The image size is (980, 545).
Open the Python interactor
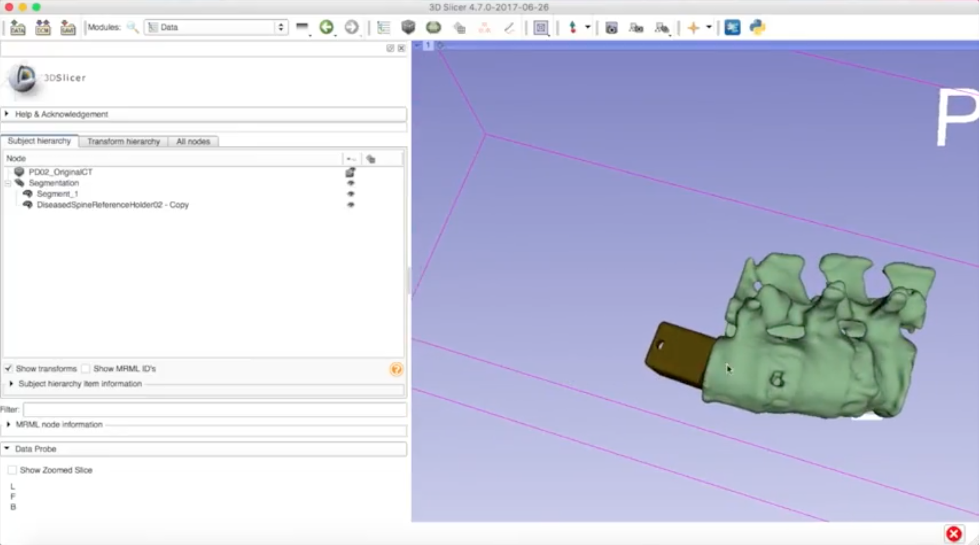coord(758,28)
